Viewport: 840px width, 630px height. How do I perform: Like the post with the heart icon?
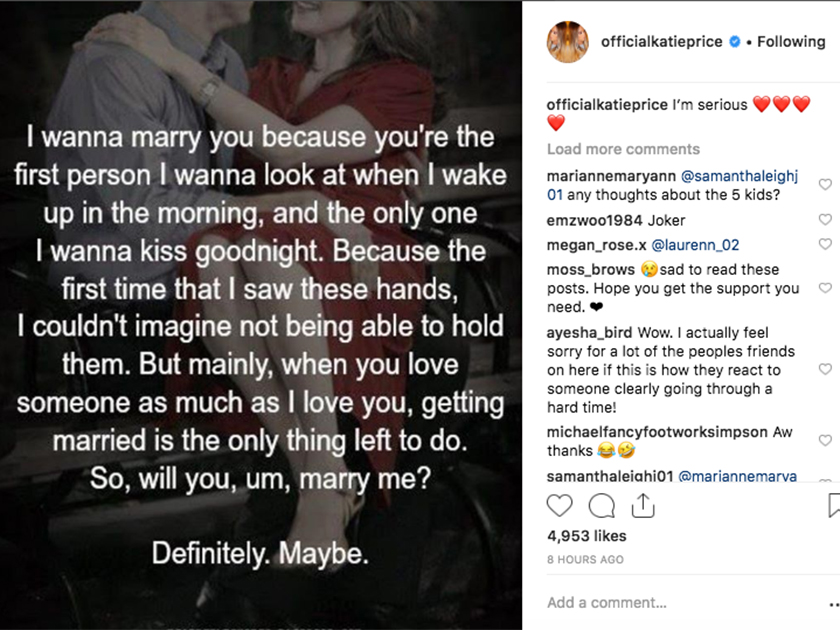560,506
